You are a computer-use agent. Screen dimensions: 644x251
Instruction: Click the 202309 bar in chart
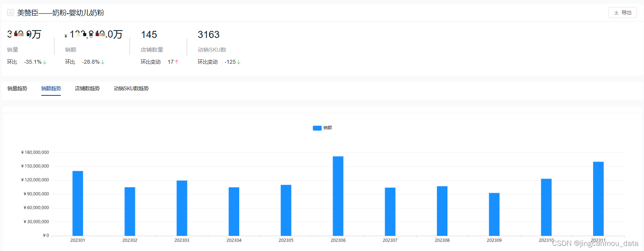pos(494,214)
